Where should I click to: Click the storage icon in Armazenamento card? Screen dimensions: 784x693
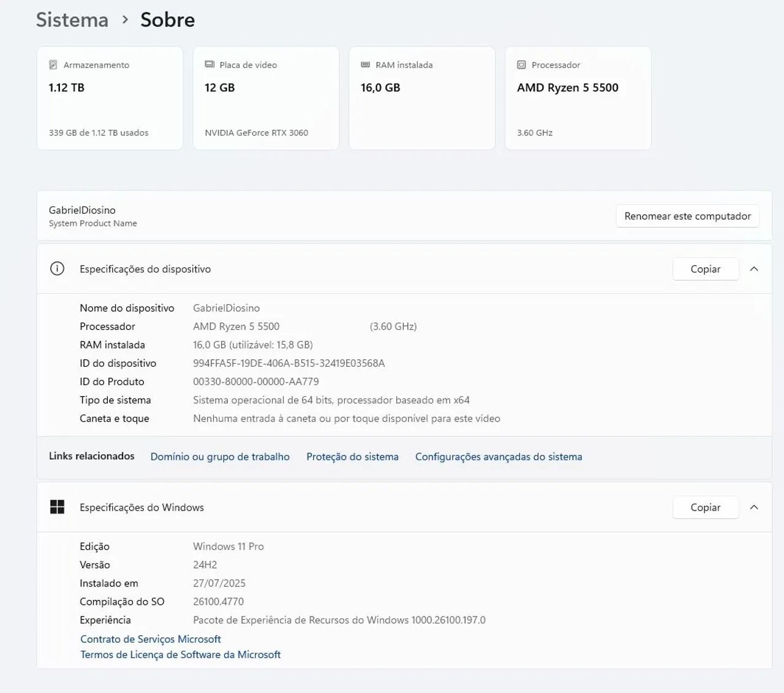pyautogui.click(x=53, y=65)
